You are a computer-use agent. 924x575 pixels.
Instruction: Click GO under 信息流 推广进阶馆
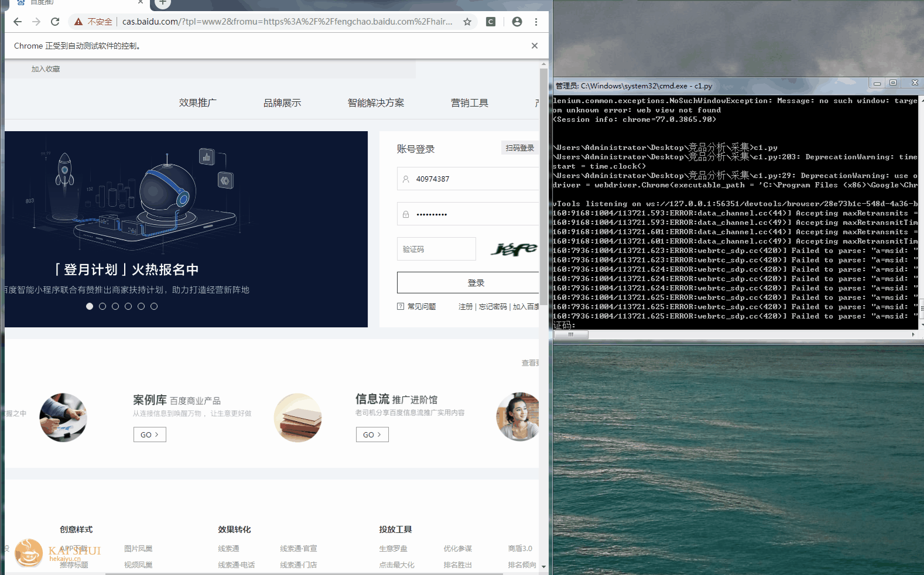pyautogui.click(x=372, y=434)
